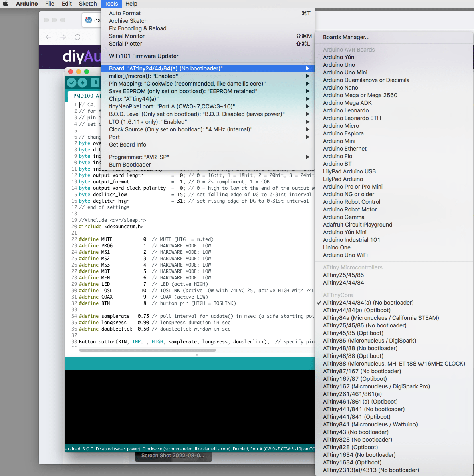Expand the millis()/micros() submenu
This screenshot has height=476, width=474.
[x=208, y=76]
